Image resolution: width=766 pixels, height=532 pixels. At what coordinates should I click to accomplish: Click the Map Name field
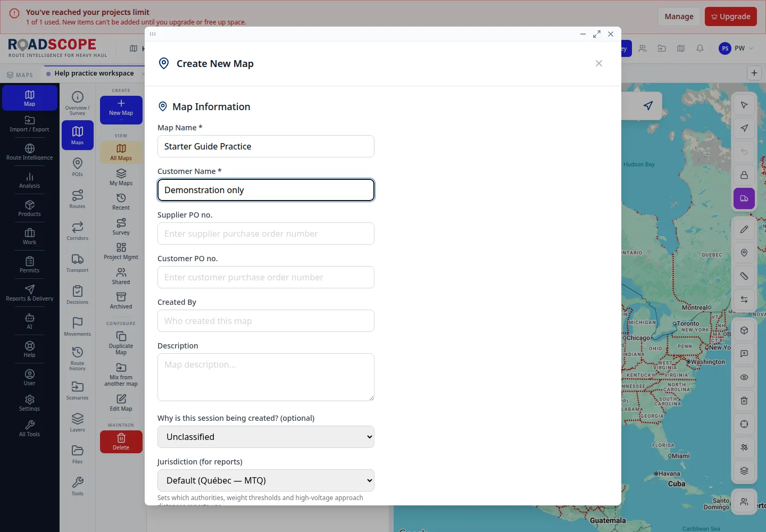[x=266, y=146]
